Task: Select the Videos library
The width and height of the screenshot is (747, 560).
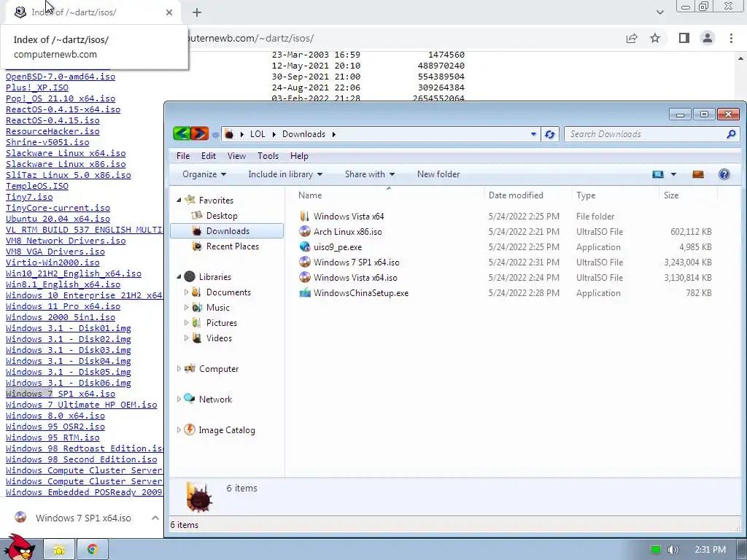Action: pos(219,338)
